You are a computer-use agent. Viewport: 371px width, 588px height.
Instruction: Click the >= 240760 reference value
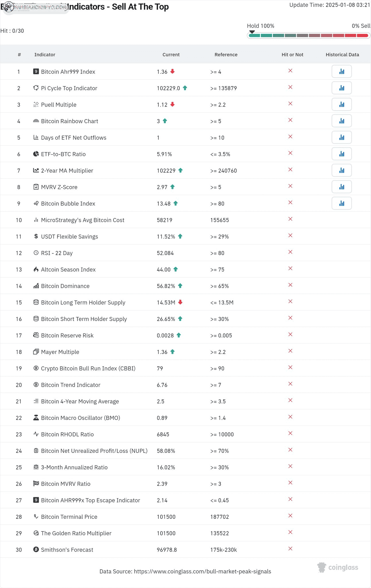[x=224, y=171]
